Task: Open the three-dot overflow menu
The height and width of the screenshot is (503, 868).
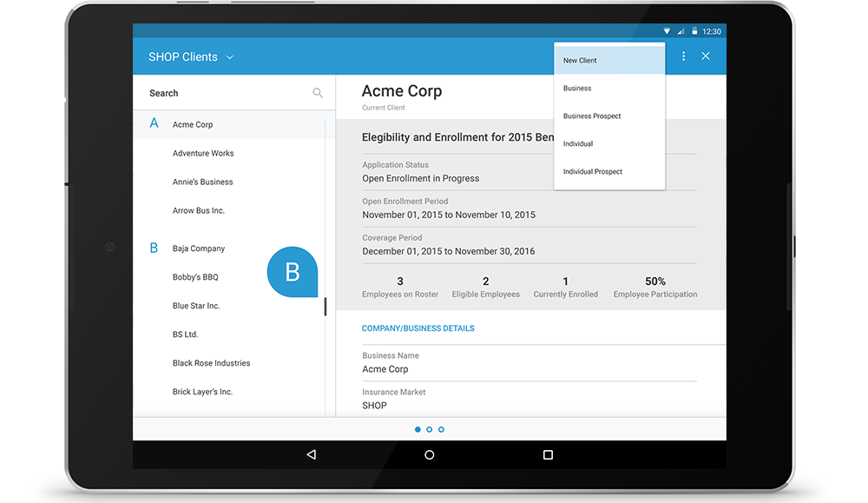Action: pos(684,56)
